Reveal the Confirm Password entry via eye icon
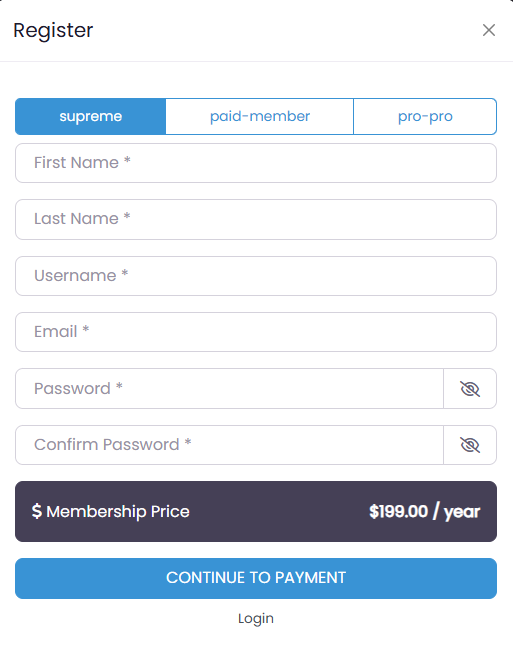513x663 pixels. 469,445
